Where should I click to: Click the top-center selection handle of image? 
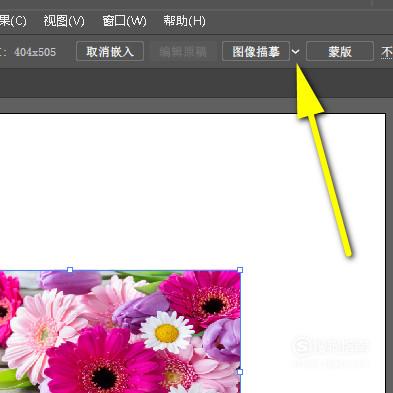coord(70,270)
